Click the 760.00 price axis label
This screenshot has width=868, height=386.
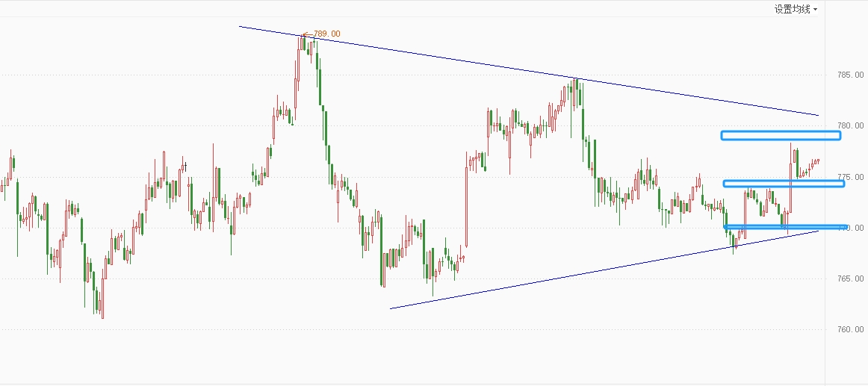coord(851,329)
